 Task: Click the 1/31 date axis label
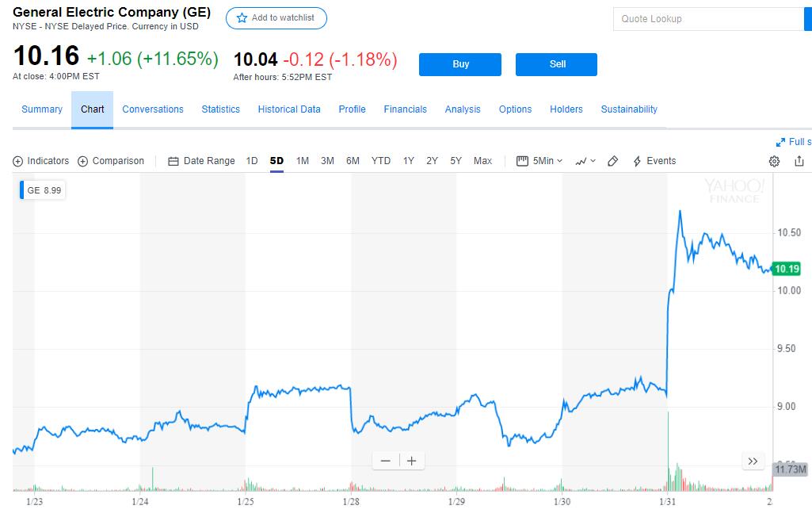tap(668, 501)
